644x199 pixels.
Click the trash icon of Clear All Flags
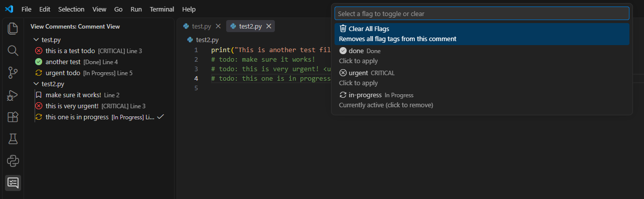pyautogui.click(x=343, y=29)
